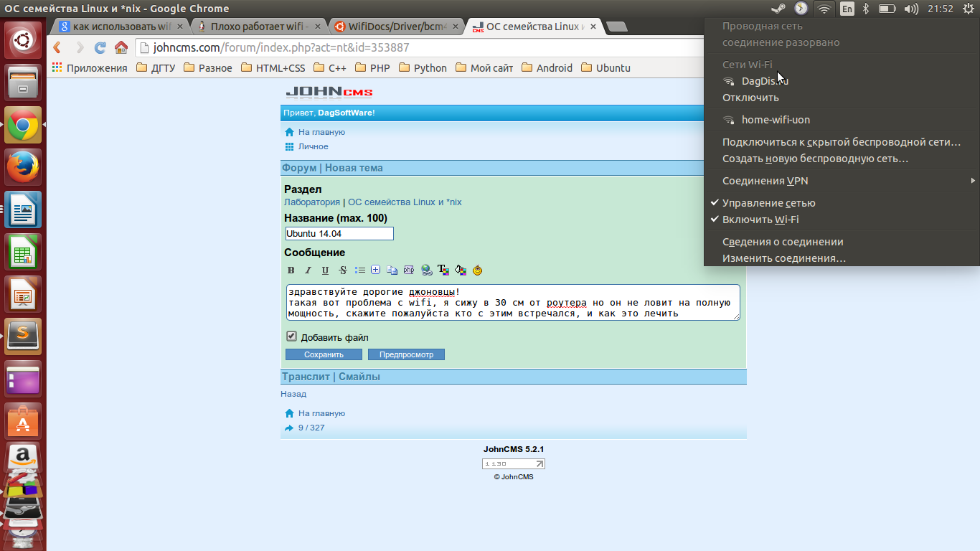Open Ubuntu Dash from the launcher
This screenshot has height=551, width=980.
pos(23,40)
